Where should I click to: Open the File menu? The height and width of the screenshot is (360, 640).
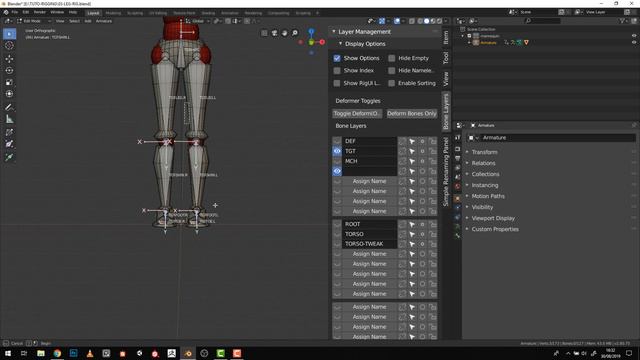15,12
